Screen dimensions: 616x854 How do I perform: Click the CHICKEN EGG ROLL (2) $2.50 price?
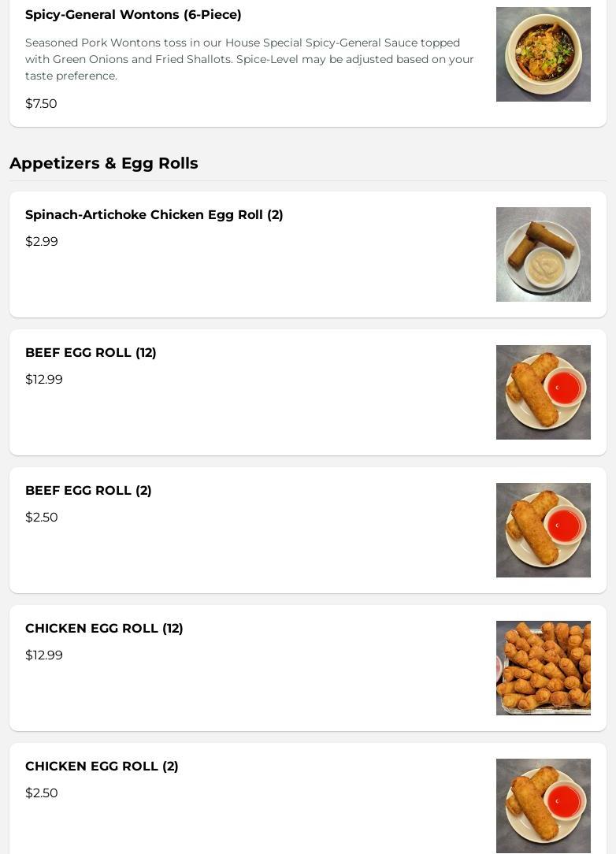click(42, 793)
